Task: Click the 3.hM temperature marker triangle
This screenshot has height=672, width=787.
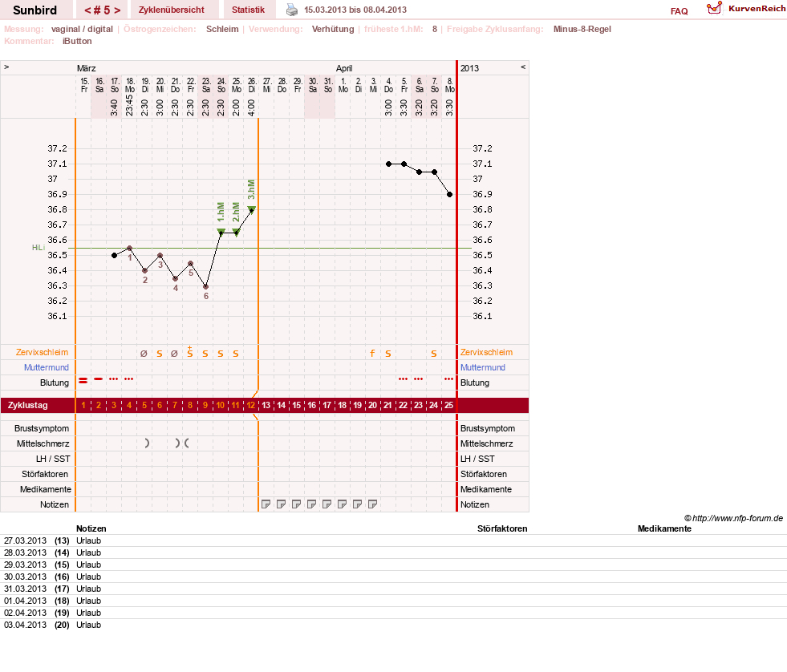Action: pos(251,209)
